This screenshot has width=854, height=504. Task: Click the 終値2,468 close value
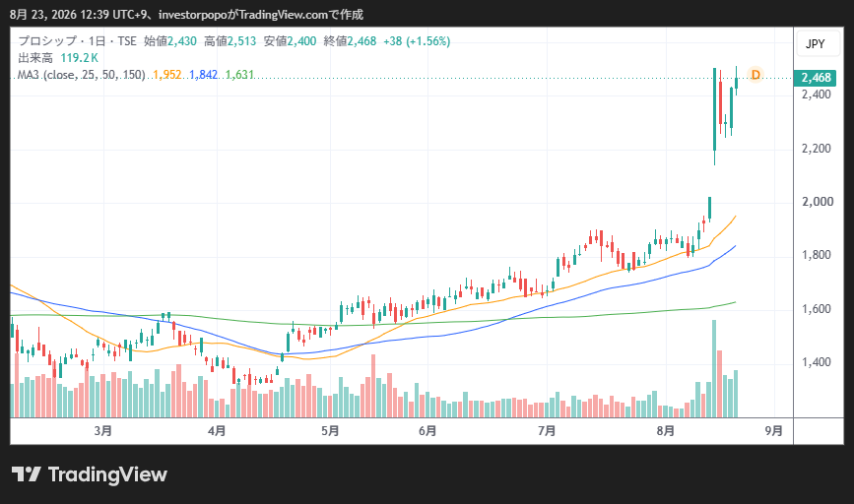click(x=350, y=41)
